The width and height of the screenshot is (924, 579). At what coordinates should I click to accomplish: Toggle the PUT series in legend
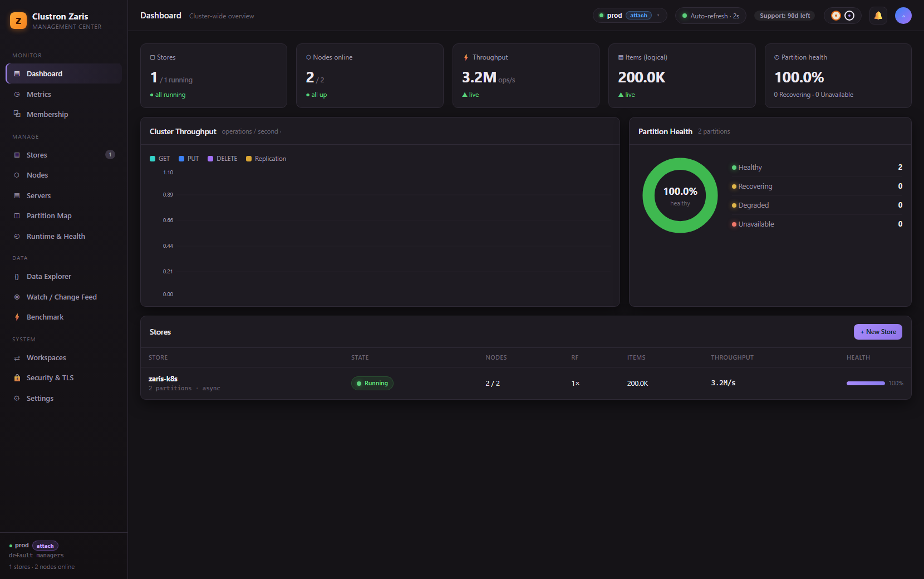click(189, 159)
